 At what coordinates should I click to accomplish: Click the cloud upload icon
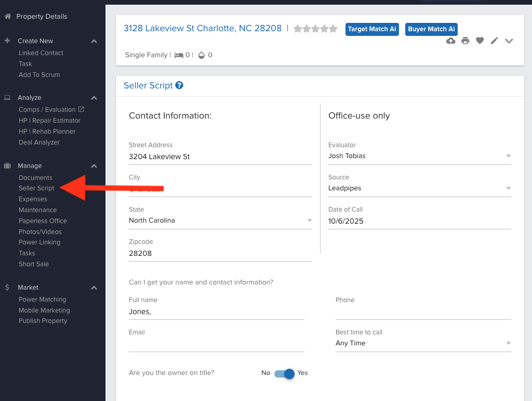(451, 41)
